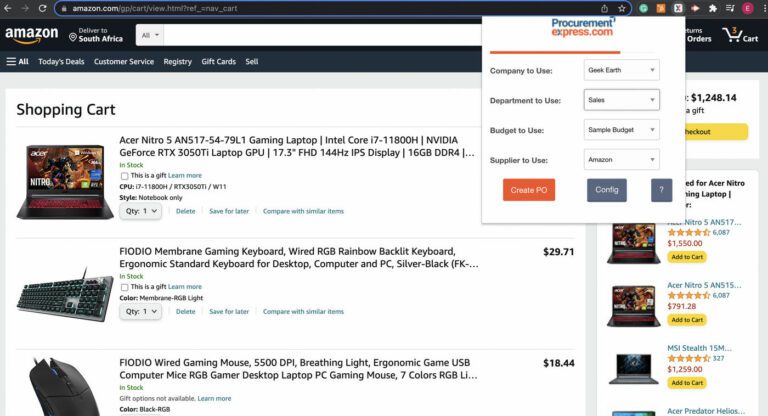Screen dimensions: 768x416
Task: Open Qty dropdown for the keyboard
Action: point(141,311)
